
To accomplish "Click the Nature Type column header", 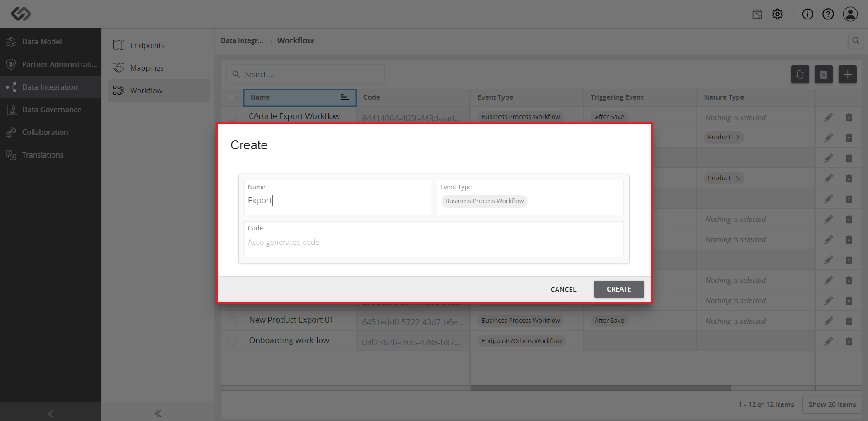I will pyautogui.click(x=753, y=97).
